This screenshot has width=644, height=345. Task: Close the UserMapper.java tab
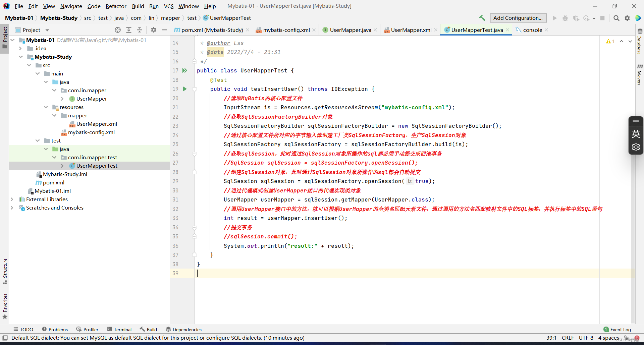375,30
